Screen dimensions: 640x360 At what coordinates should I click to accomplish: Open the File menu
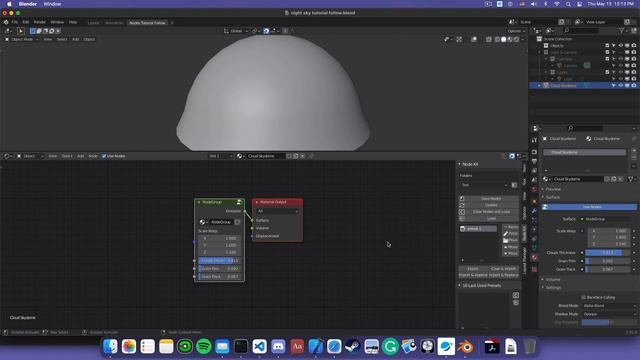pyautogui.click(x=15, y=22)
